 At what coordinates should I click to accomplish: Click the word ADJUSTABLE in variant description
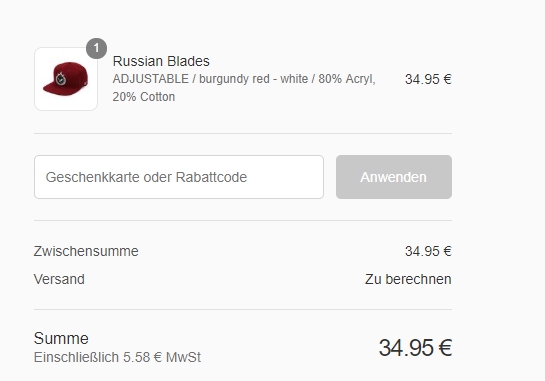[151, 79]
